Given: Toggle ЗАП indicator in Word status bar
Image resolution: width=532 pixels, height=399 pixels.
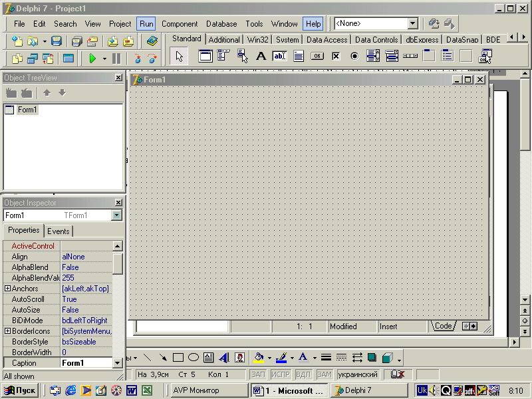Looking at the screenshot, I should [x=258, y=374].
